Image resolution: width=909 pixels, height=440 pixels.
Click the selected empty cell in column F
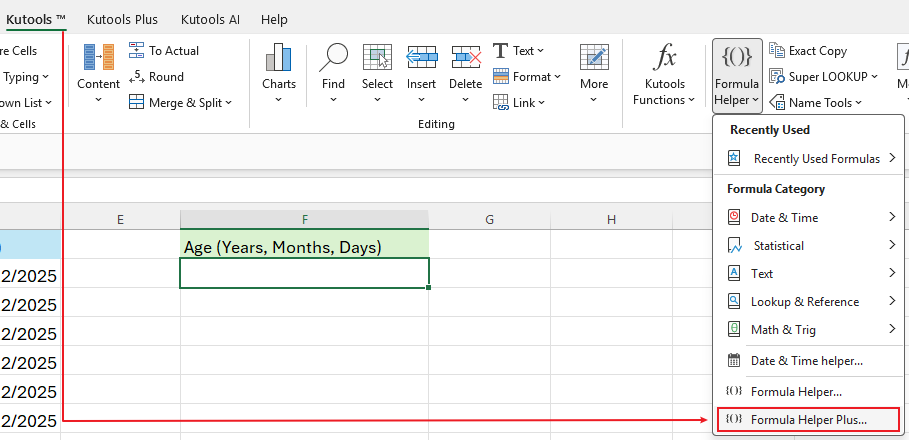pyautogui.click(x=304, y=273)
